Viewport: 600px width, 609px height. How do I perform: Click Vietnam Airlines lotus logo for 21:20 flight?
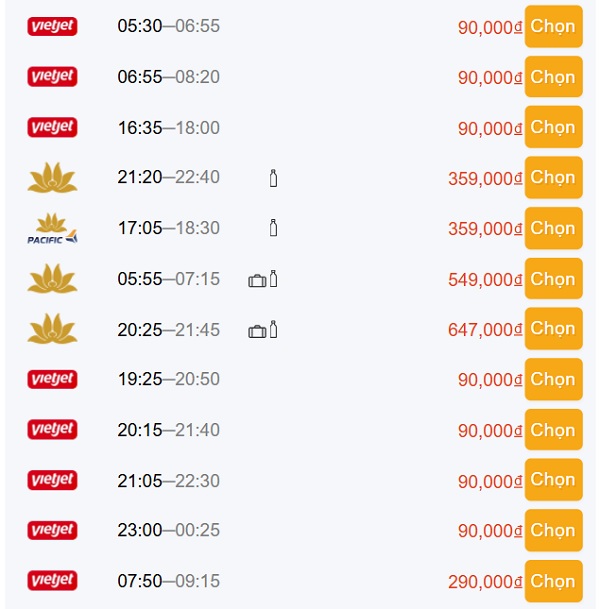52,178
